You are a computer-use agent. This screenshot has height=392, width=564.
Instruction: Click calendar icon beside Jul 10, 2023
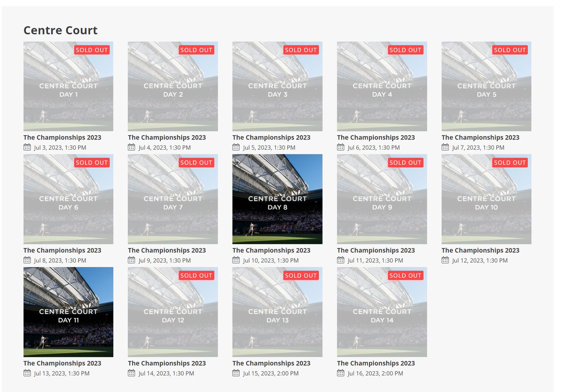tap(236, 260)
